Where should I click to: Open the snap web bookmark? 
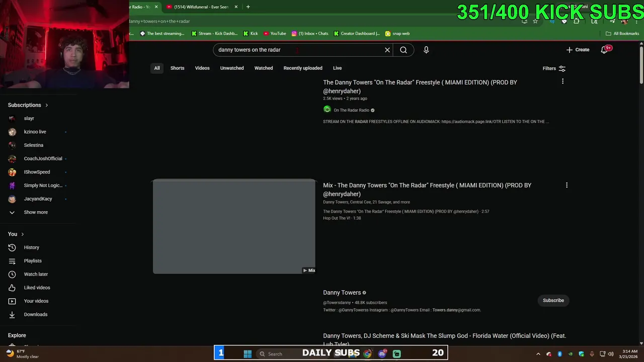397,34
